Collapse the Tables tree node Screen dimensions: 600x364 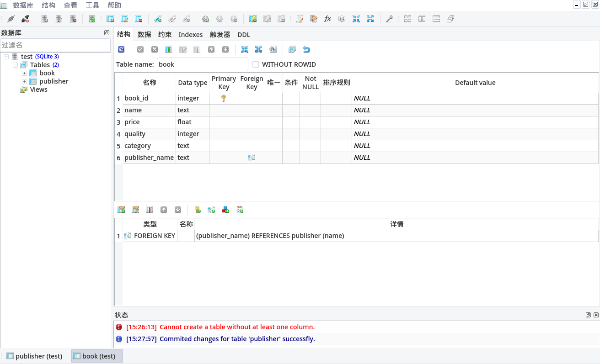click(x=15, y=65)
